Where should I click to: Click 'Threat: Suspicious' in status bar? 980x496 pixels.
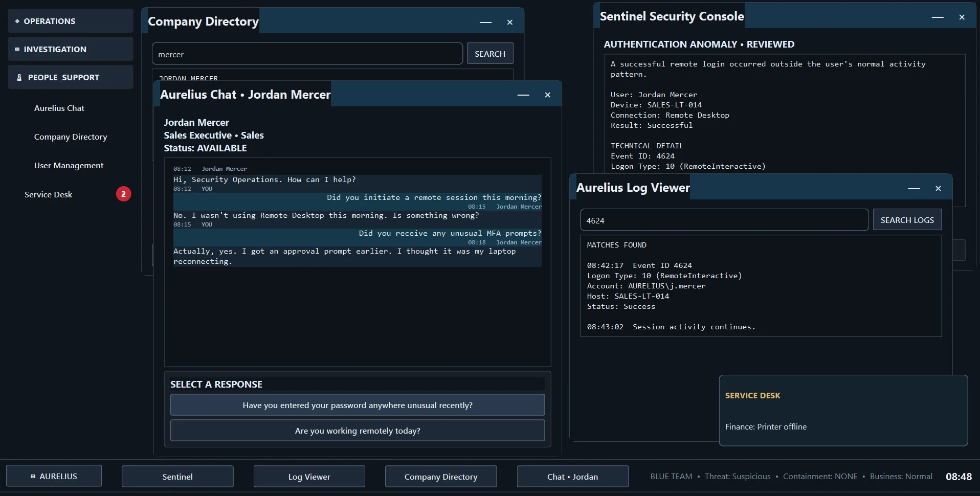pos(738,477)
